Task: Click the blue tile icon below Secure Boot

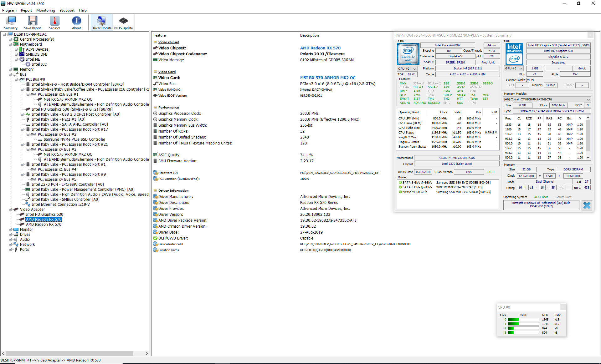Action: click(587, 205)
